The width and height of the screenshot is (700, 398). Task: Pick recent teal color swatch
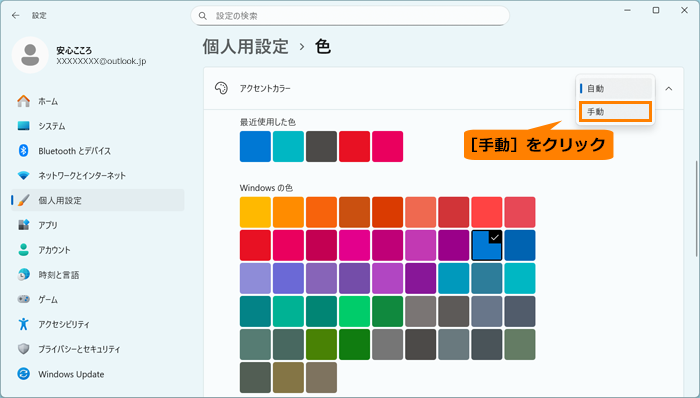288,146
